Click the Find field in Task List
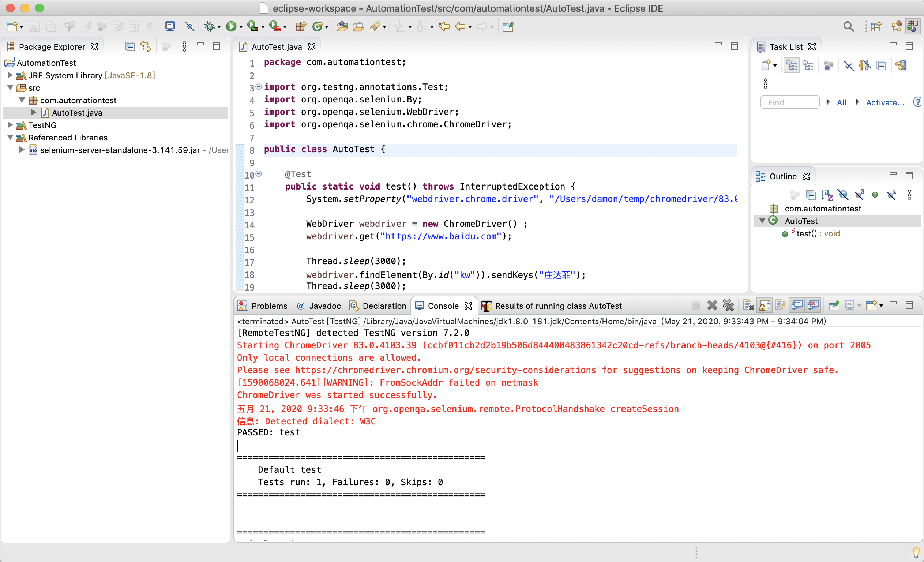Image resolution: width=924 pixels, height=562 pixels. point(789,102)
